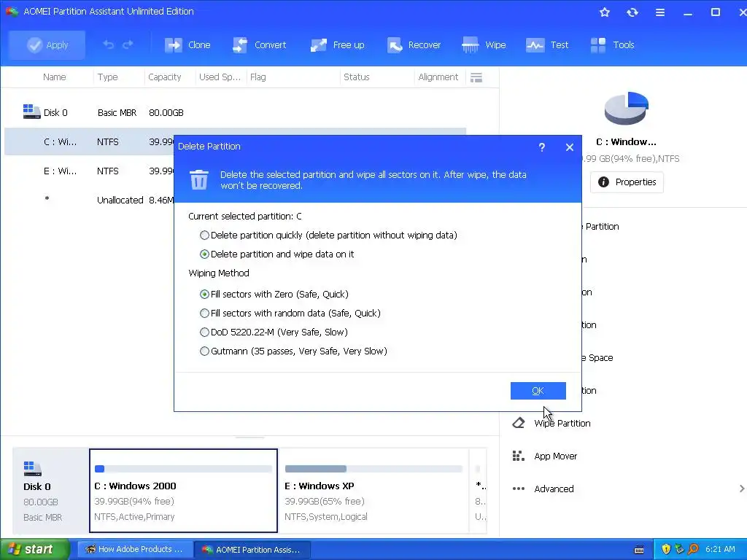Sort by Type column header
This screenshot has height=560, width=747.
point(108,77)
